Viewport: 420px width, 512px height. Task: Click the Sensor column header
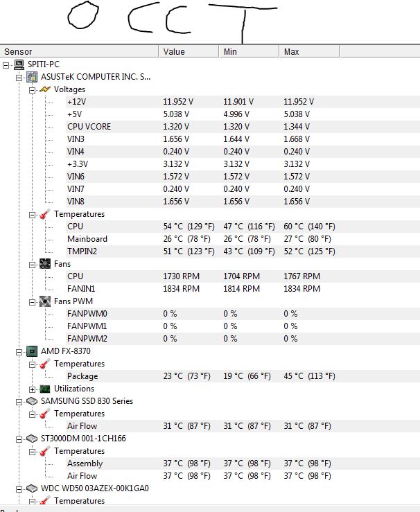(80, 51)
